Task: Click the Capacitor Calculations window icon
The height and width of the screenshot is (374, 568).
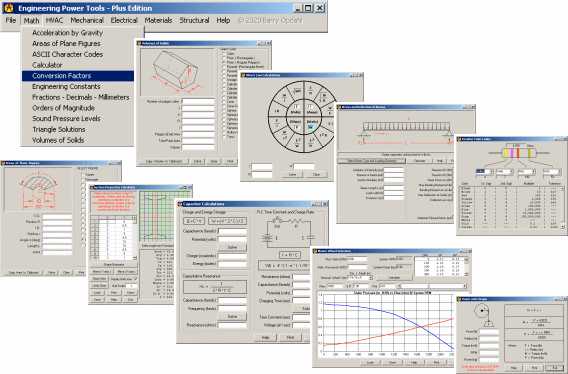Action: [x=179, y=204]
